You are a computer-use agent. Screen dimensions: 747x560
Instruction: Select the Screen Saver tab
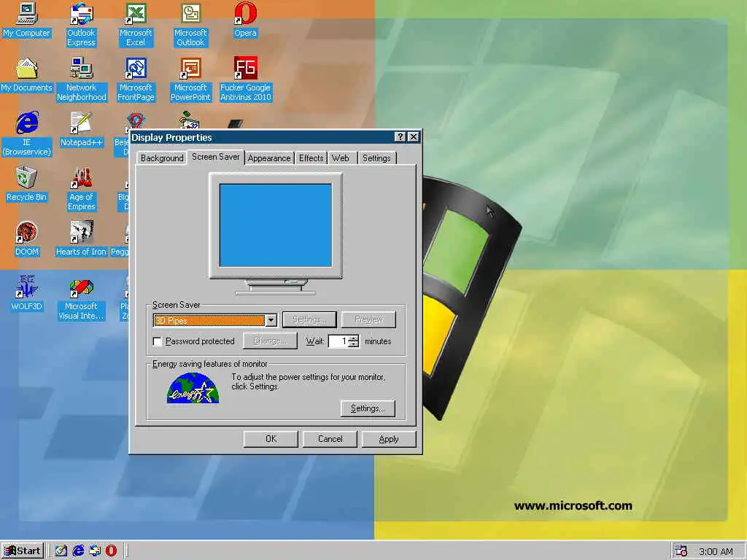216,157
